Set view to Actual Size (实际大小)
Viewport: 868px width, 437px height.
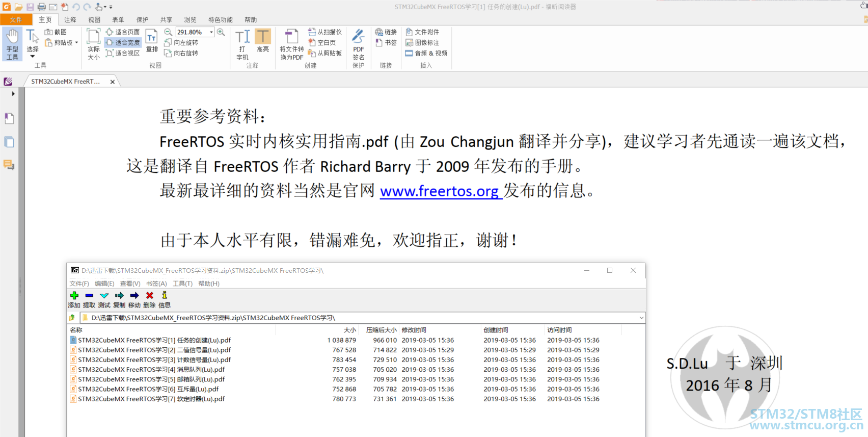coord(94,44)
